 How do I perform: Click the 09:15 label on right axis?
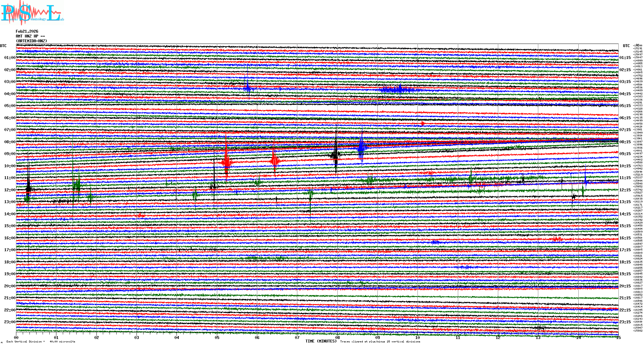[x=625, y=154]
